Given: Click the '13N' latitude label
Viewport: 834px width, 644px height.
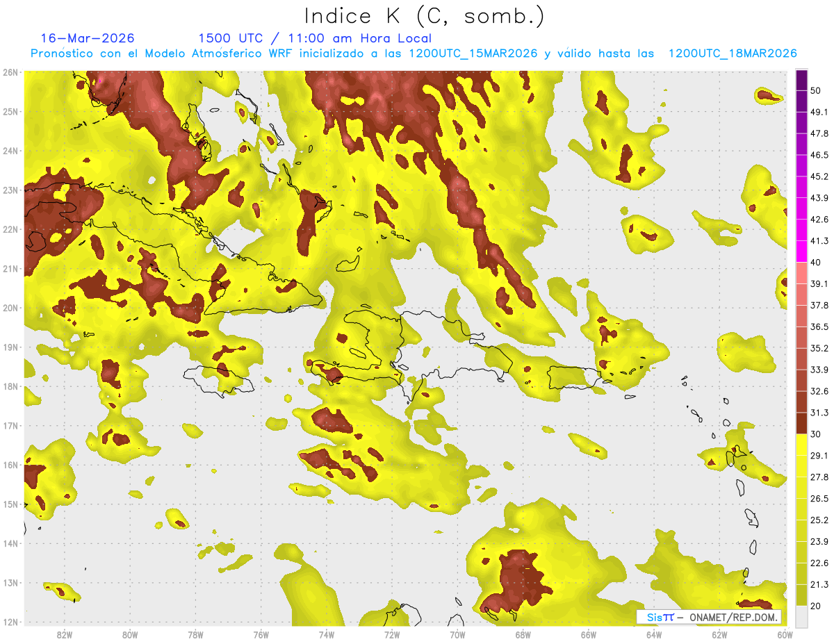Looking at the screenshot, I should click(10, 583).
